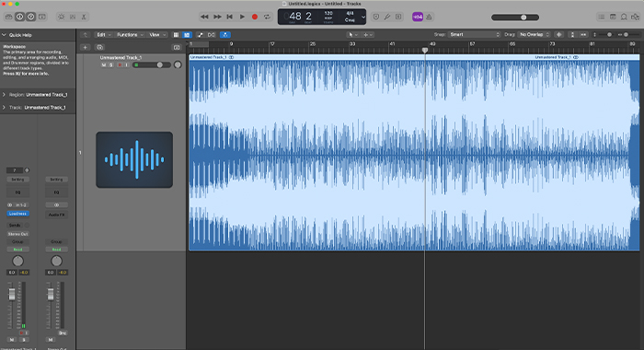This screenshot has height=350, width=644.
Task: Click the 120 tempo value in LCD
Action: coord(328,14)
